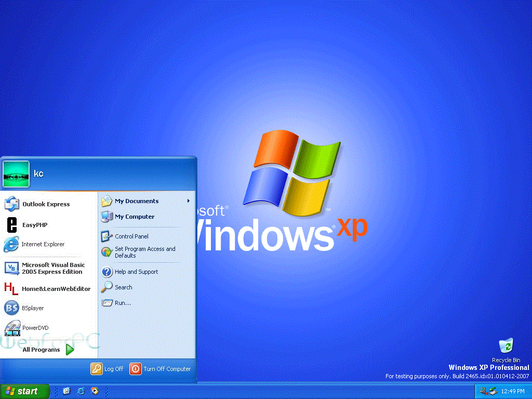Click the Control Panel icon
The height and width of the screenshot is (399, 532).
pyautogui.click(x=107, y=236)
